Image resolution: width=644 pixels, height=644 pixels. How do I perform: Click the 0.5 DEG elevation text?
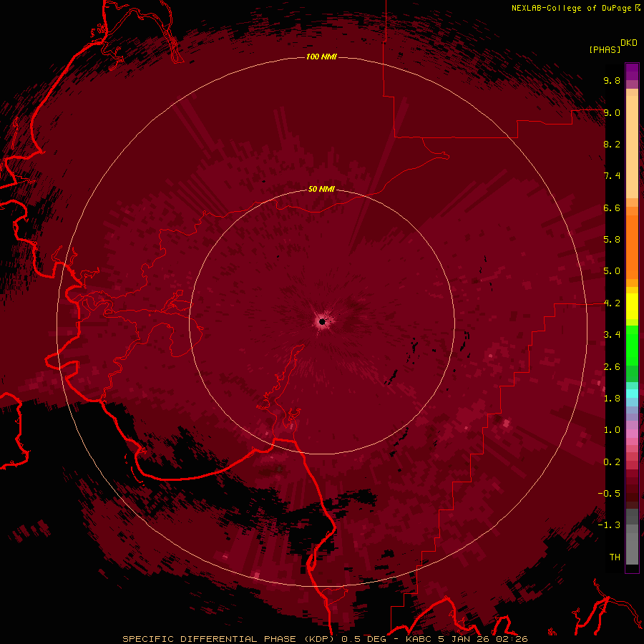click(363, 639)
